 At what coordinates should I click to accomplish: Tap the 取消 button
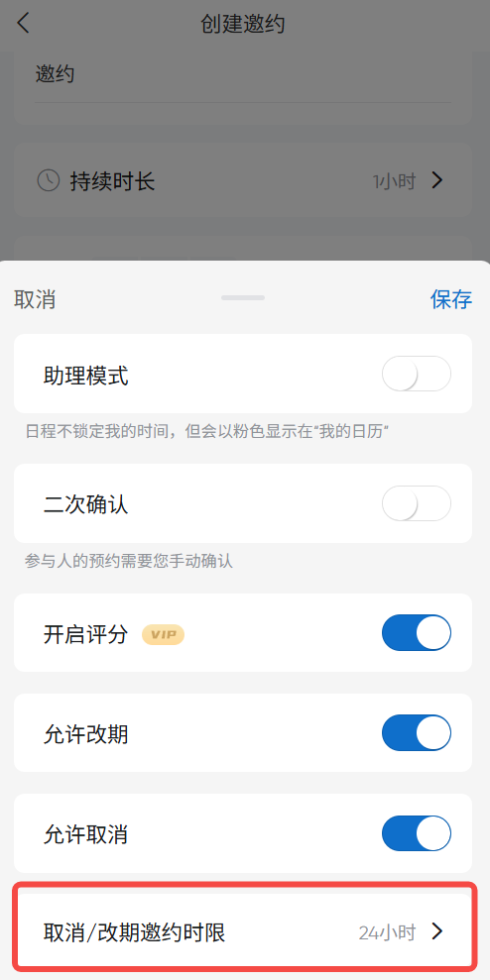[35, 298]
